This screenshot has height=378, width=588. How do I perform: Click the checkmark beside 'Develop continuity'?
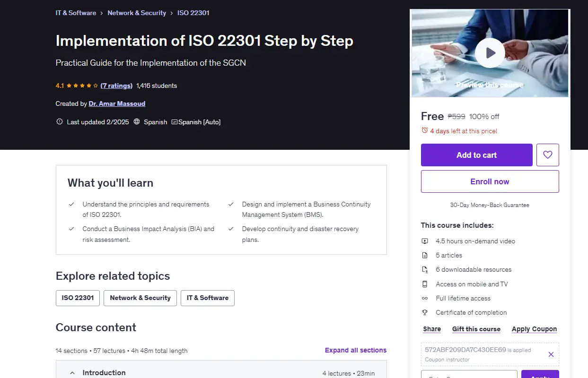(x=231, y=229)
